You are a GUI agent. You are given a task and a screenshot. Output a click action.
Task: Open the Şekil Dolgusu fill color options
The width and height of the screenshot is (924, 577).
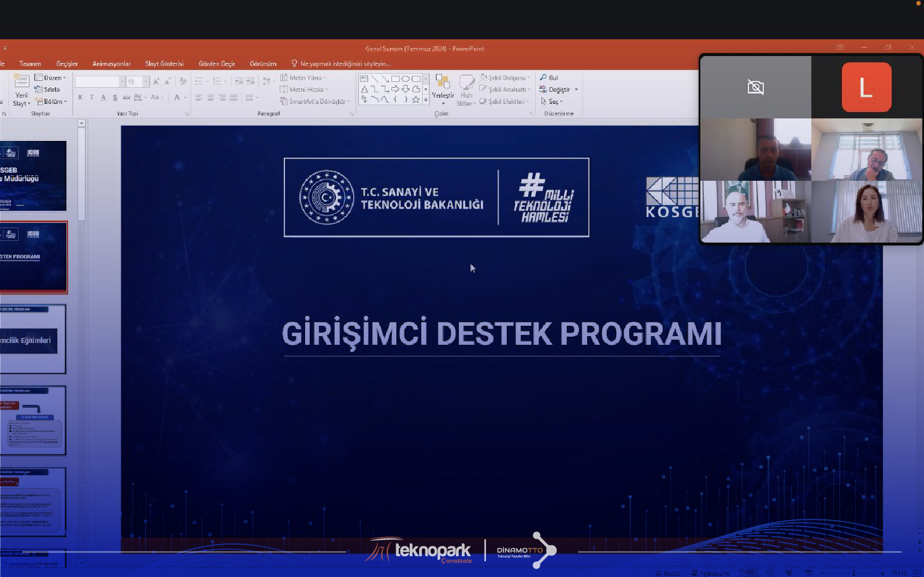pos(504,77)
